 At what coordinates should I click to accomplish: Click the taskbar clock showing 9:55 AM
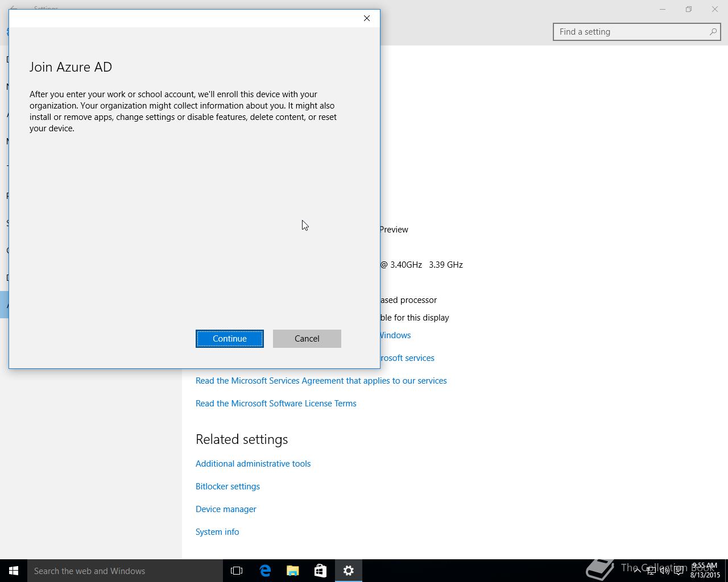pos(705,571)
